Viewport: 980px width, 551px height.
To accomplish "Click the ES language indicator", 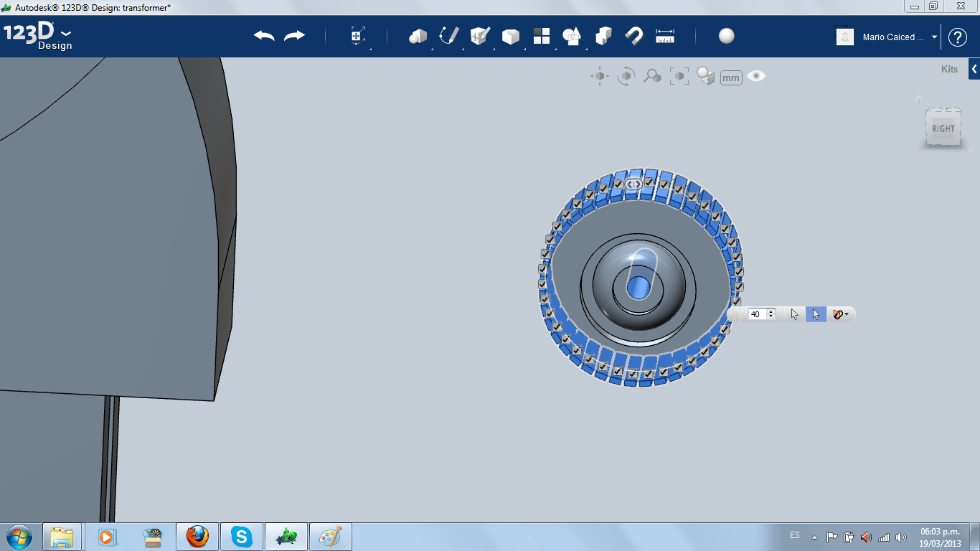I will (x=795, y=535).
